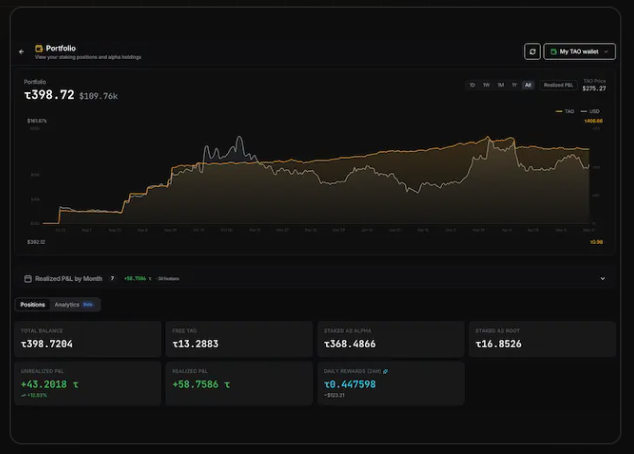The width and height of the screenshot is (634, 454).
Task: Click the Portfolio wallet icon in header
Action: [x=39, y=49]
